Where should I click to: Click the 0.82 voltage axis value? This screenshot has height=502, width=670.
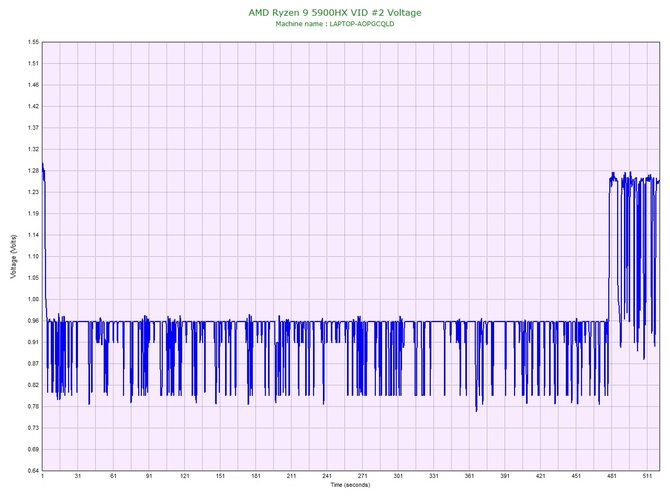(x=33, y=385)
